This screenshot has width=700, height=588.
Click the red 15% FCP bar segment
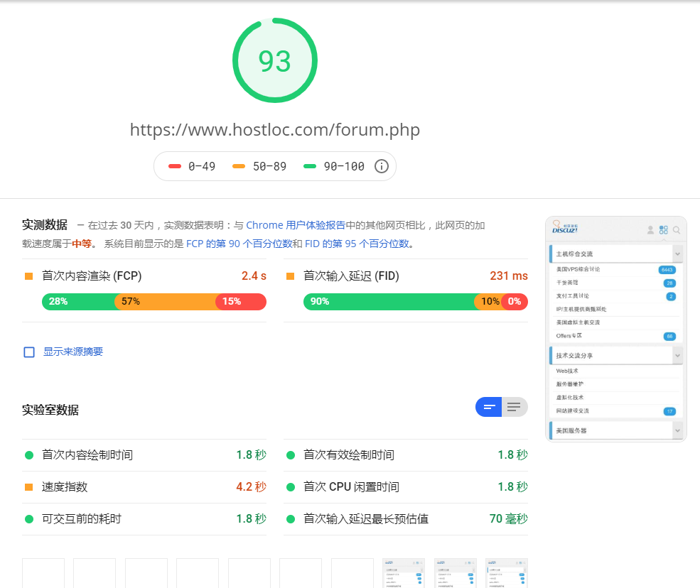tap(241, 302)
